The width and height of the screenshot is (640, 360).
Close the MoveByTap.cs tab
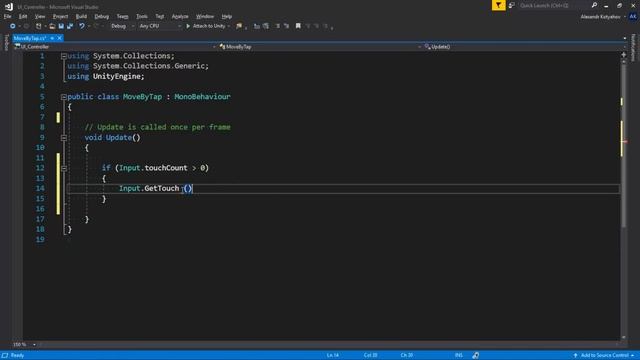[x=59, y=38]
